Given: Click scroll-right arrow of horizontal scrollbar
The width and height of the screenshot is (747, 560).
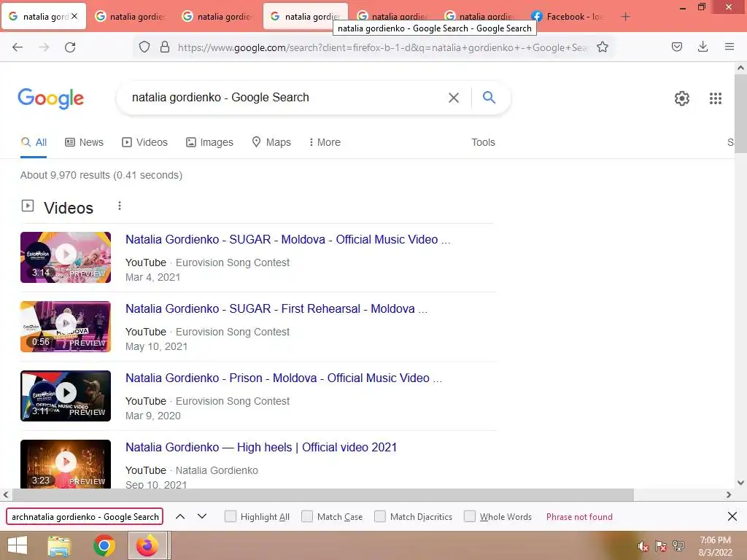Looking at the screenshot, I should [x=729, y=495].
